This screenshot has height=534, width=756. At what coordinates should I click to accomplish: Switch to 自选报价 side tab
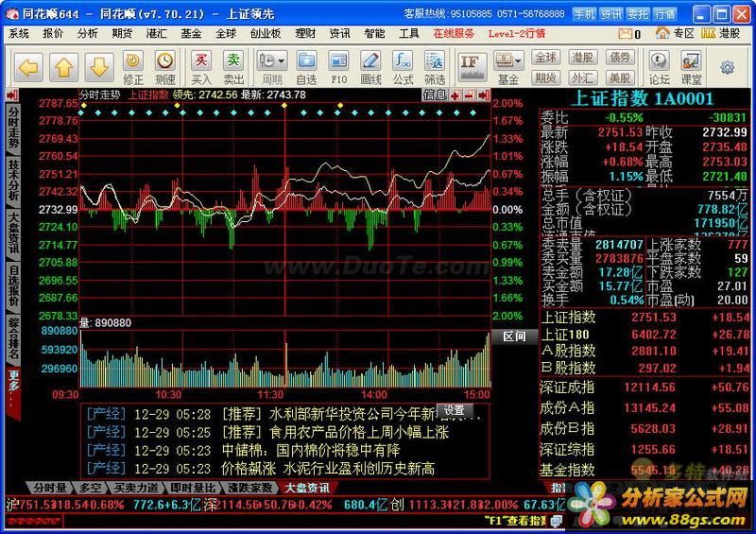13,286
